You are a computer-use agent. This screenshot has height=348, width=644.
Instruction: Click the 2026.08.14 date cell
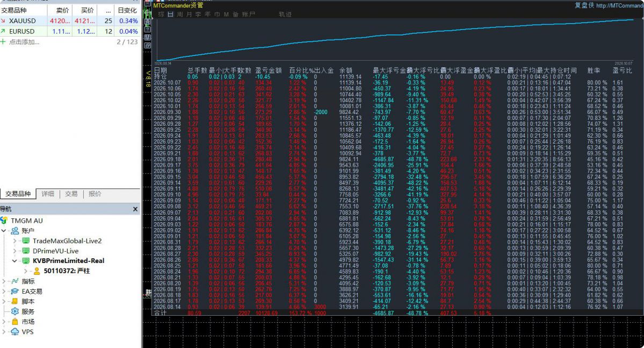click(167, 307)
